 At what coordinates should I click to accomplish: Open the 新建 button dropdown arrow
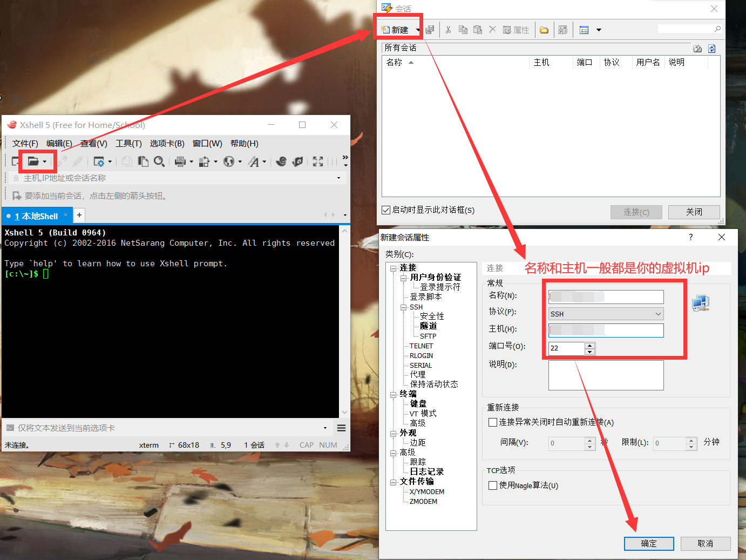[418, 30]
